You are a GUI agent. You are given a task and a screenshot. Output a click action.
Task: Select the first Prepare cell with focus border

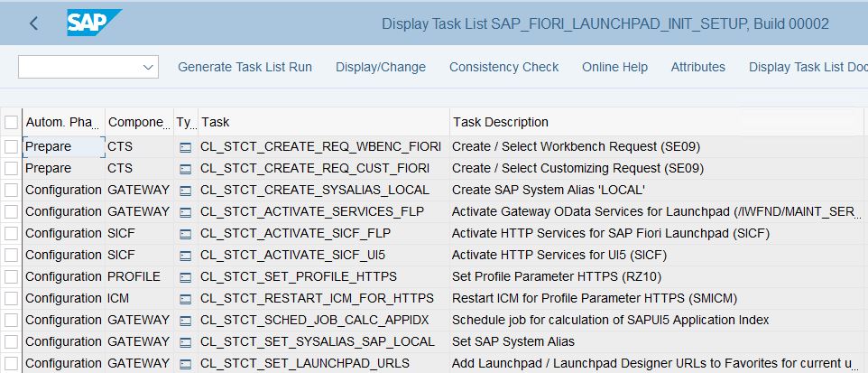click(x=64, y=147)
